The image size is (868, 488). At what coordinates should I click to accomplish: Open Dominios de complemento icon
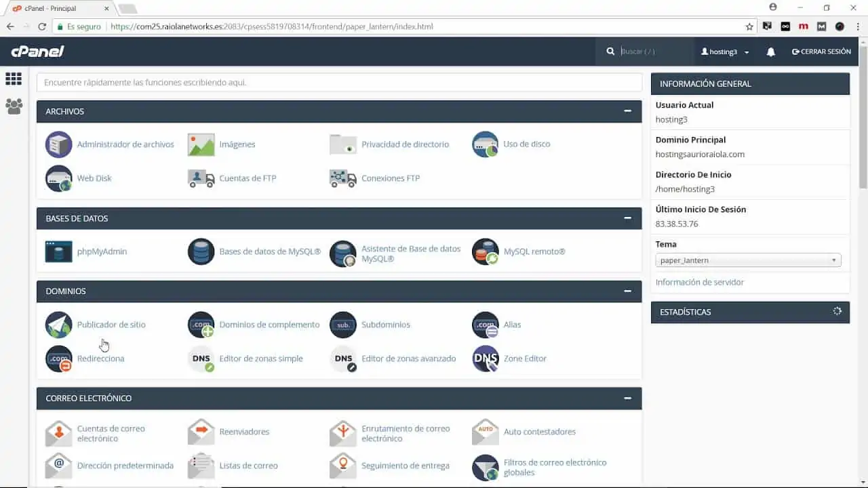201,325
